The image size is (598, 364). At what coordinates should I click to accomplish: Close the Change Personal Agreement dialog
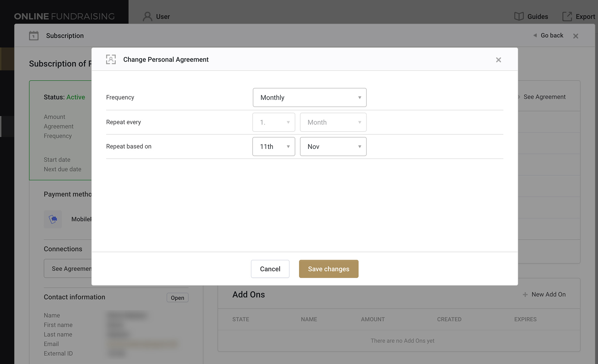click(x=498, y=60)
